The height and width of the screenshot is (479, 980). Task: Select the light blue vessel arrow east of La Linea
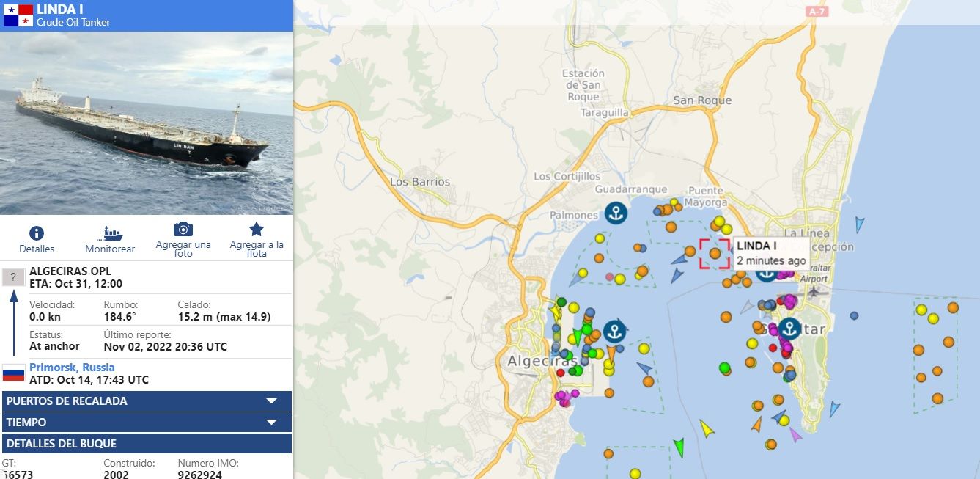(x=859, y=224)
